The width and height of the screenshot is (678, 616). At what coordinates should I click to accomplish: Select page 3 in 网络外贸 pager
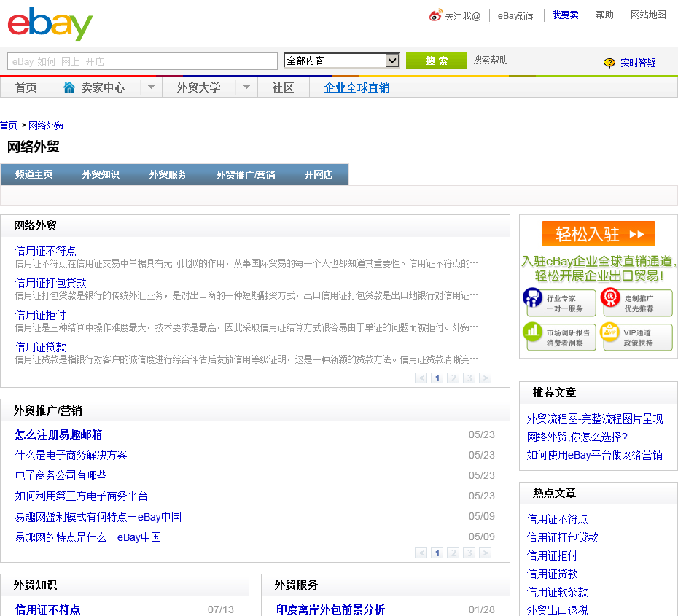[x=469, y=378]
